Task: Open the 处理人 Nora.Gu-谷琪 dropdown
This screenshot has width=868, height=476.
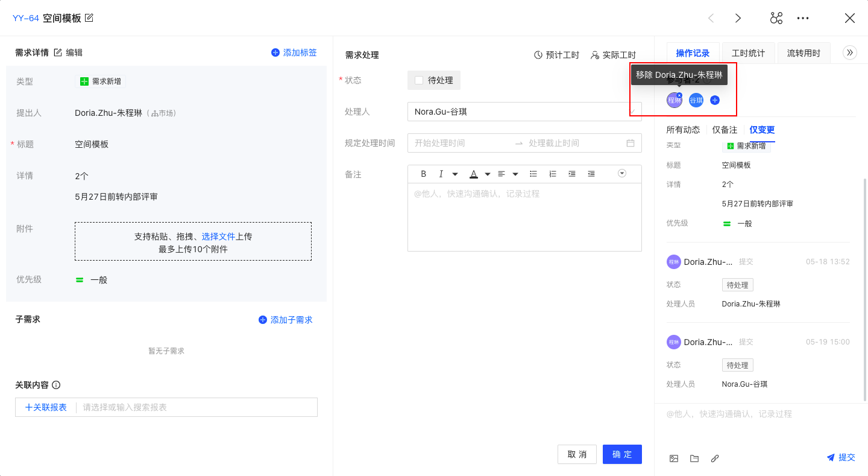Action: 524,112
